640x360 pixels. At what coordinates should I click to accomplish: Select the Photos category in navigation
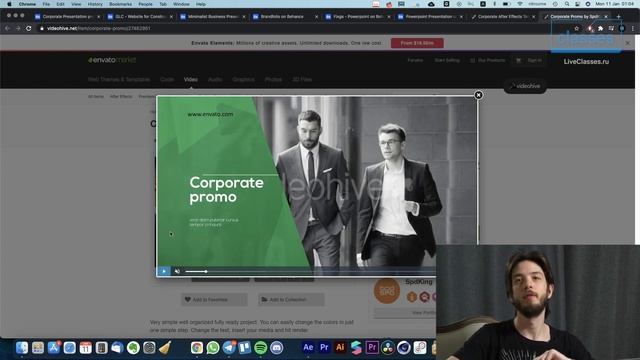coord(273,80)
